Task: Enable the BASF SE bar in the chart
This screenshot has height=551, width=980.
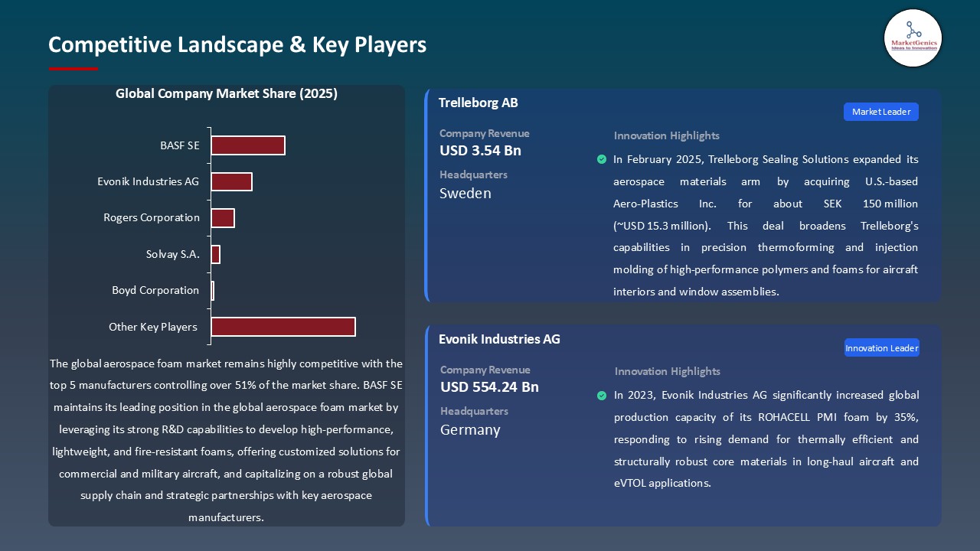Action: pos(247,145)
